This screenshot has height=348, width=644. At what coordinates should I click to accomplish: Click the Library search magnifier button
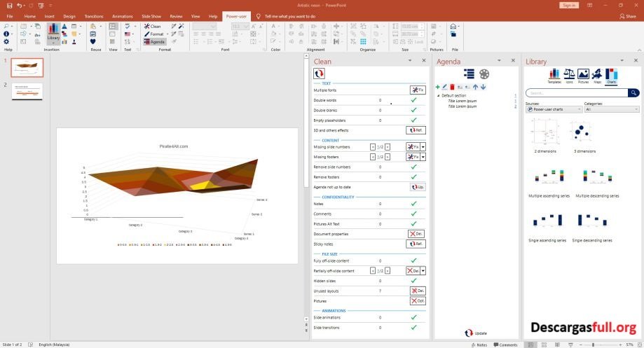click(x=633, y=92)
